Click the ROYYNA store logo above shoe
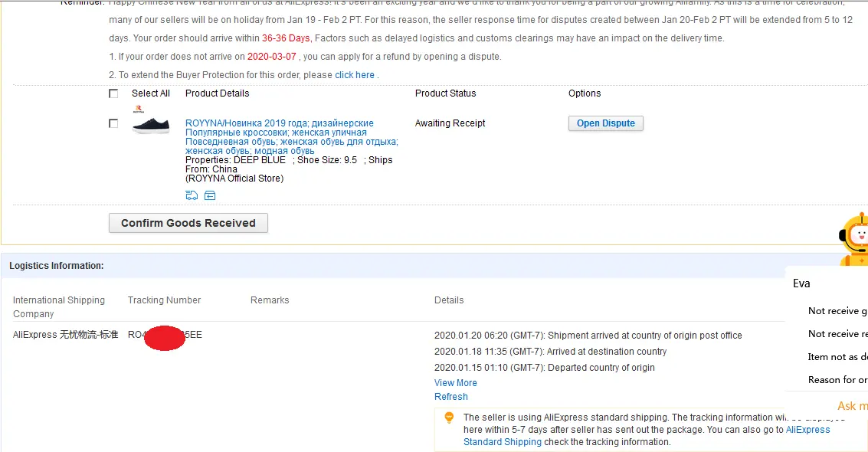 tap(139, 110)
